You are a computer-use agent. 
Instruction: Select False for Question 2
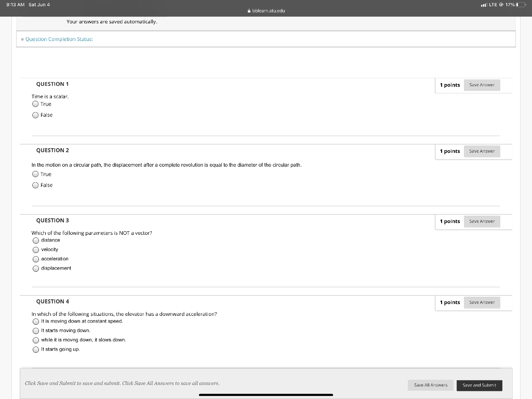click(x=35, y=185)
